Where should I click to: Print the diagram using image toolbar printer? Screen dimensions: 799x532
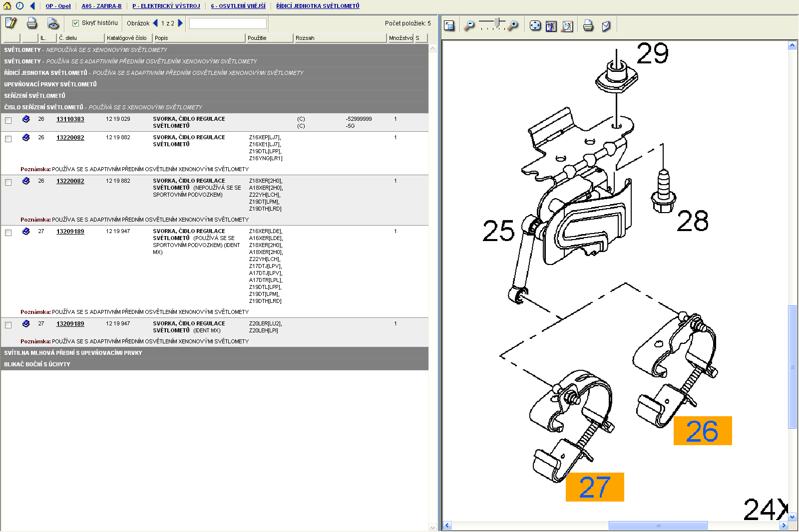(588, 25)
